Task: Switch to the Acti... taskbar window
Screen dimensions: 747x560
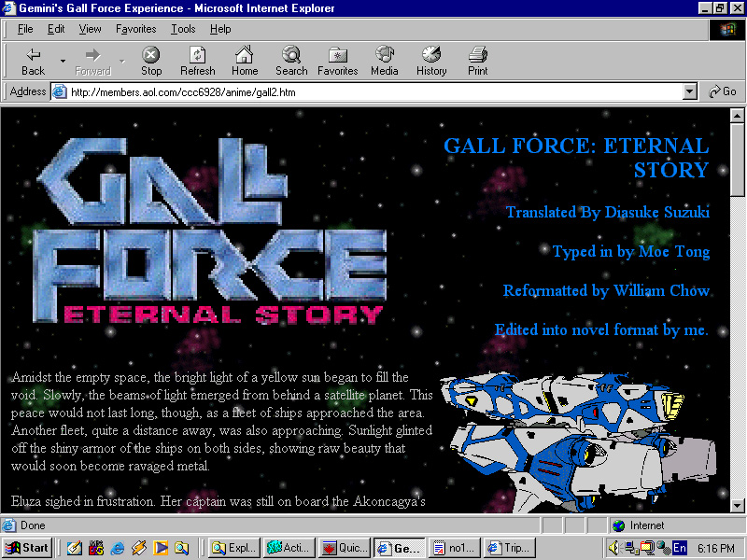Action: coord(289,548)
